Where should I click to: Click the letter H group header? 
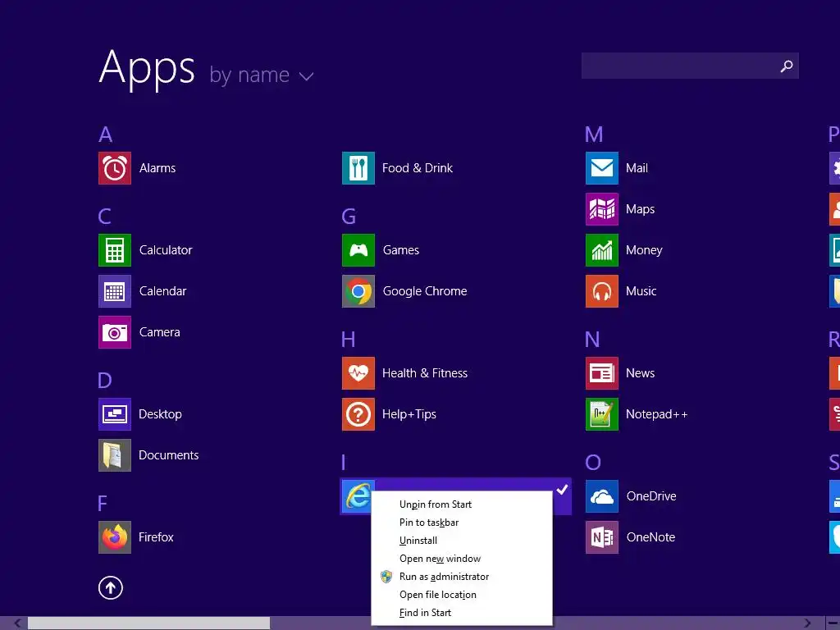[348, 340]
